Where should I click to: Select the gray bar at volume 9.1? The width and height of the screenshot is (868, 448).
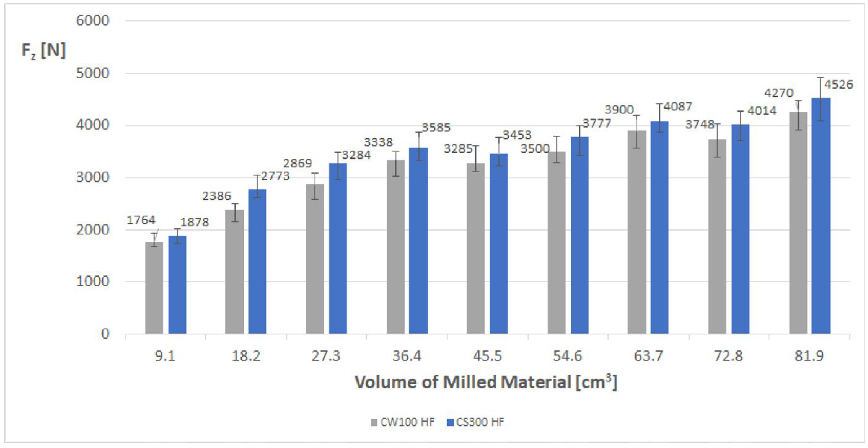[x=154, y=288]
